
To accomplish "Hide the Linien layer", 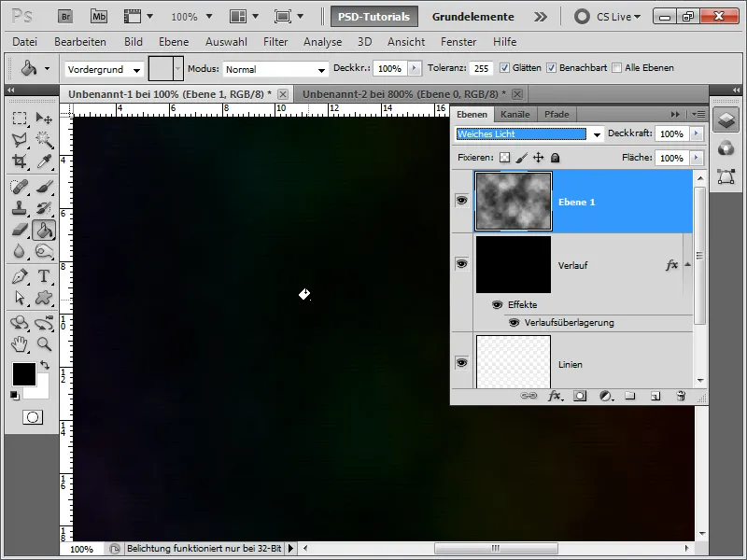I will pos(461,363).
